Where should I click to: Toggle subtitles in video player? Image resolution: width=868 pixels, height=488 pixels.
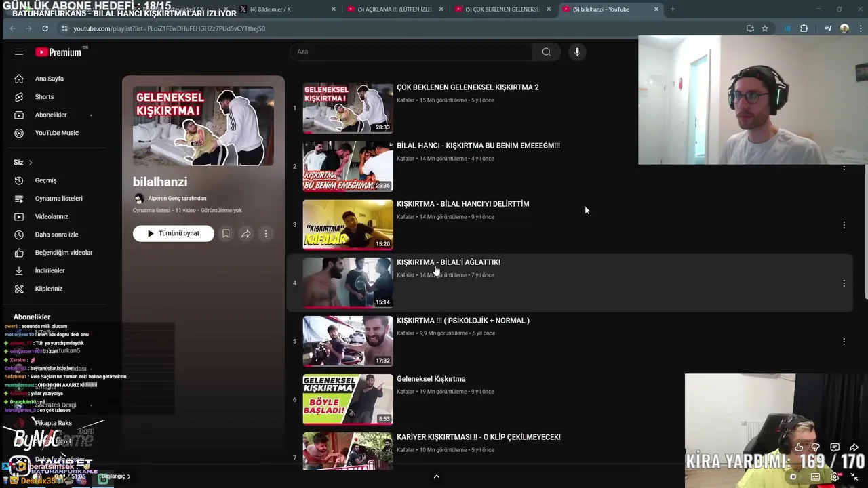(816, 476)
